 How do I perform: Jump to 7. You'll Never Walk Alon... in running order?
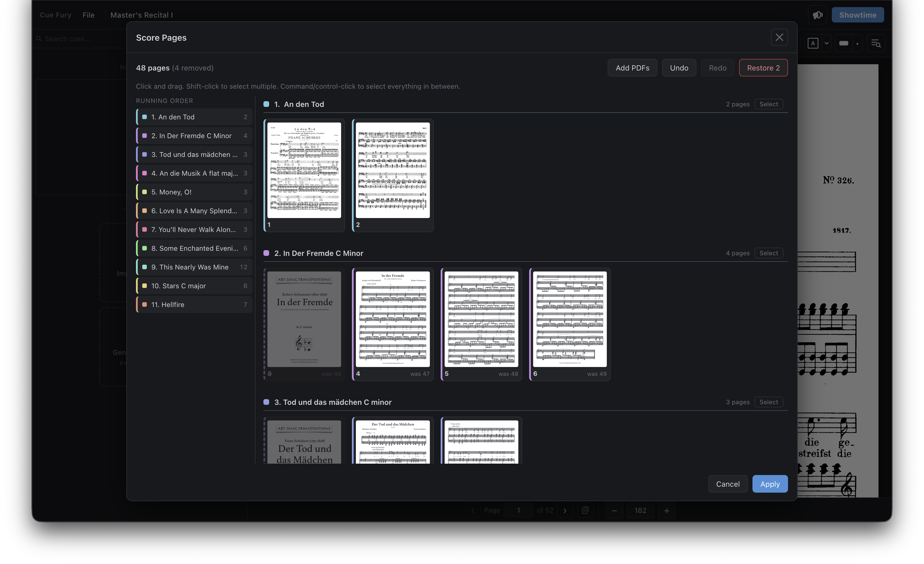click(194, 229)
